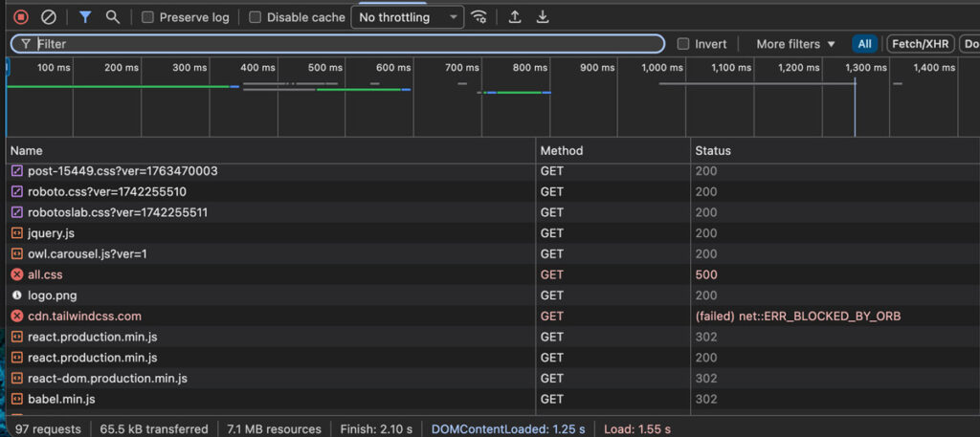Stop recording network log

coord(21,17)
